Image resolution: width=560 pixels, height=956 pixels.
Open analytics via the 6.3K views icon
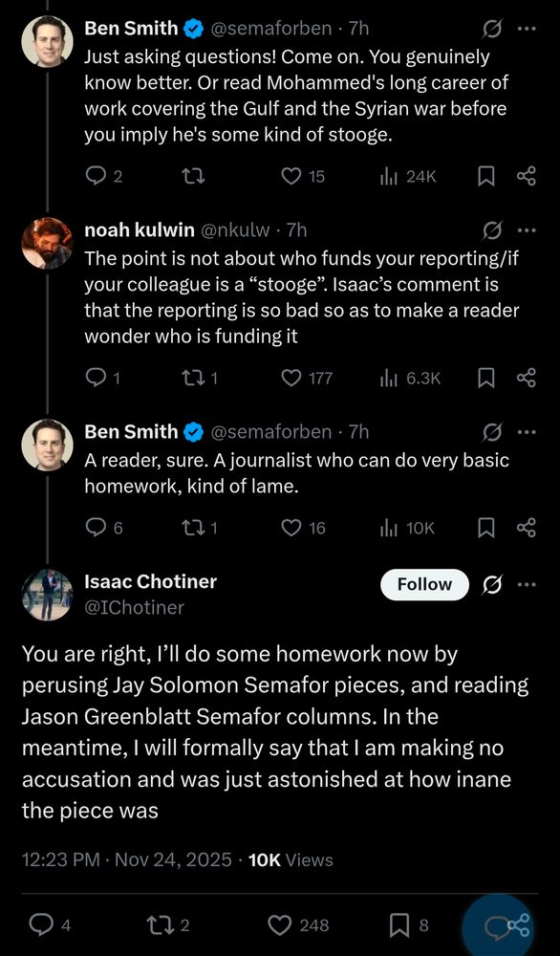pos(391,378)
